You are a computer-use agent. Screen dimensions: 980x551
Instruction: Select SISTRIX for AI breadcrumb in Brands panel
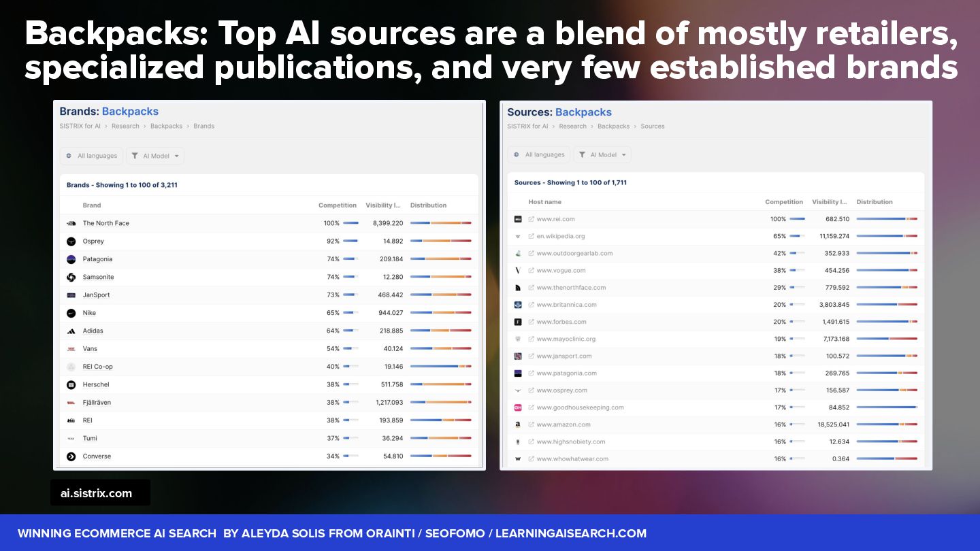[80, 126]
